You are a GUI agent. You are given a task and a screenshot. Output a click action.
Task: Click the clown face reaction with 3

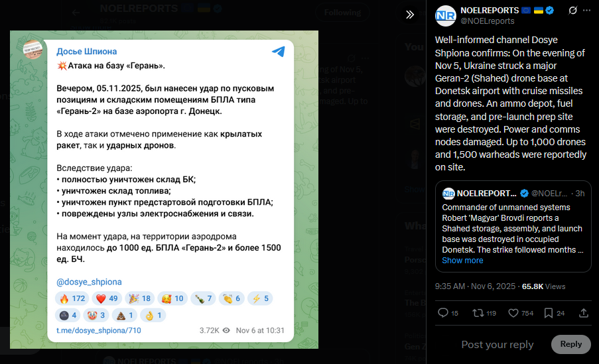(x=96, y=315)
